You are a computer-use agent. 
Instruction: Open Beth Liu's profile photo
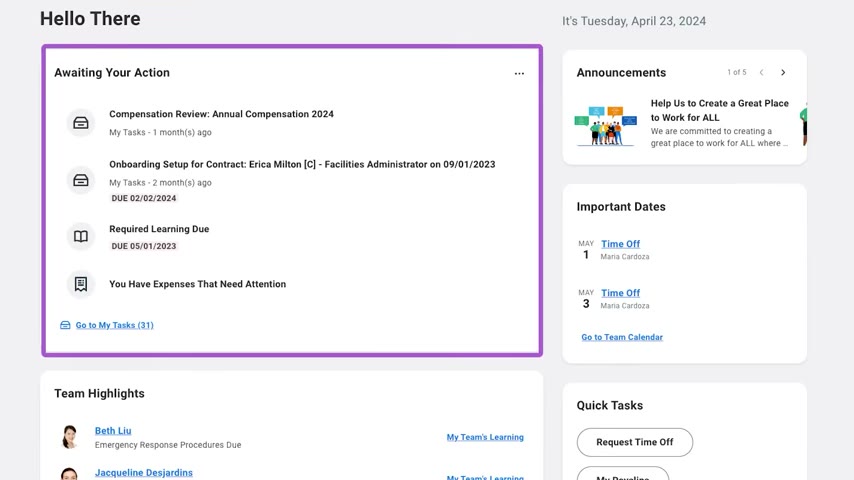click(x=69, y=437)
